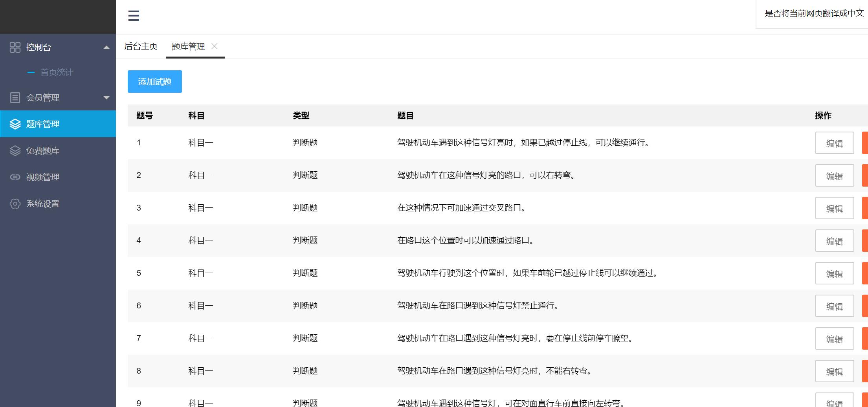Close the 题库管理 tab

pyautogui.click(x=214, y=46)
